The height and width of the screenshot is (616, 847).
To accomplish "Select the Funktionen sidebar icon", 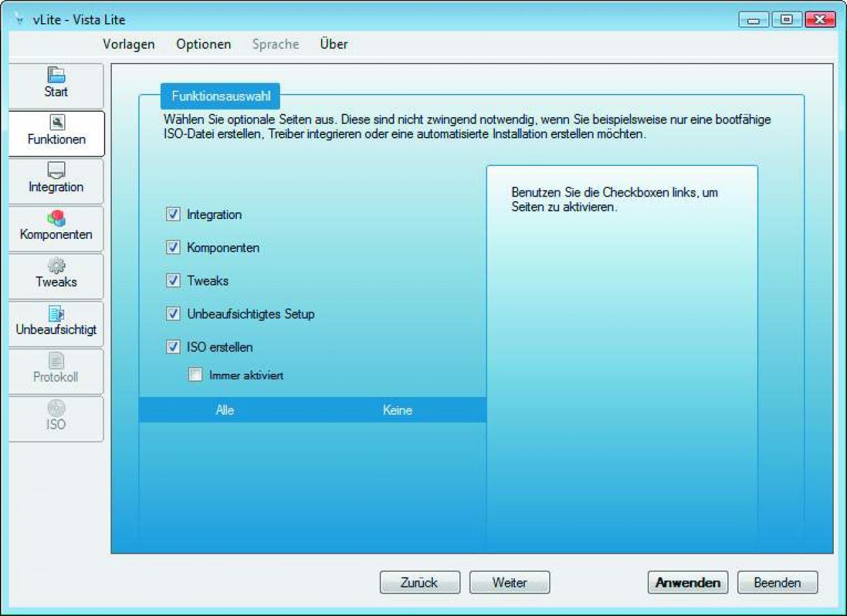I will click(56, 122).
